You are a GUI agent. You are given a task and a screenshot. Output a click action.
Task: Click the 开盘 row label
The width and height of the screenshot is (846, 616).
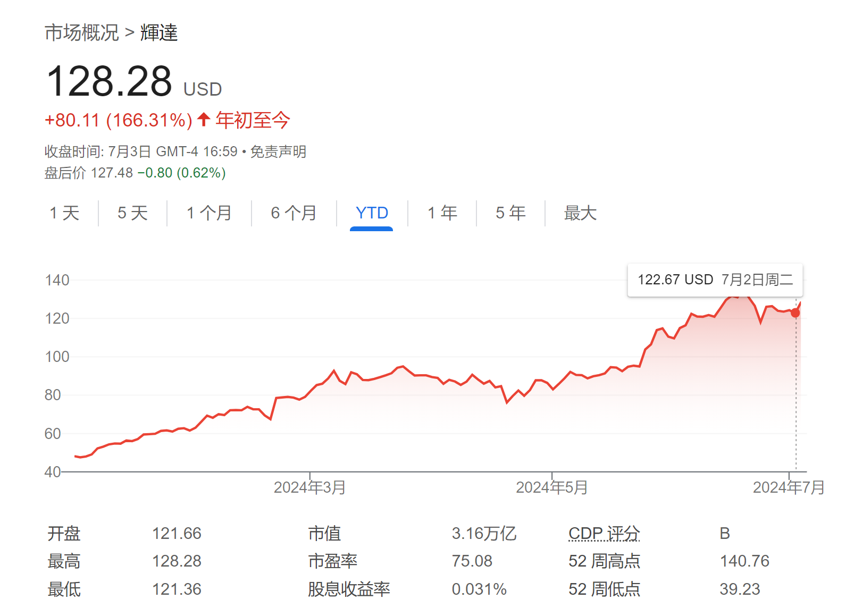[x=64, y=534]
